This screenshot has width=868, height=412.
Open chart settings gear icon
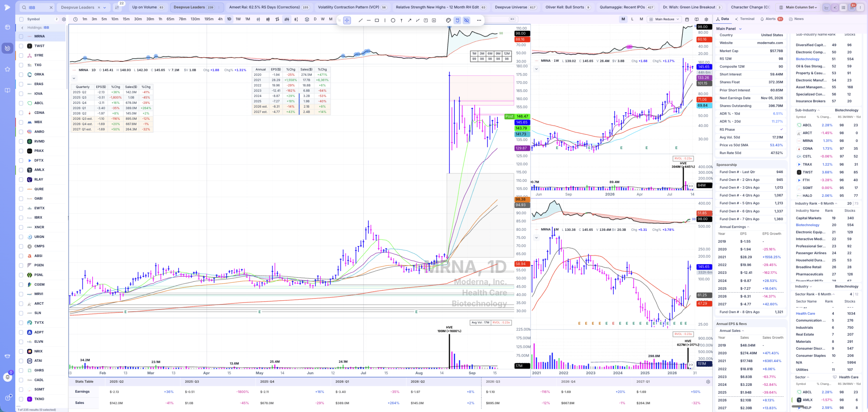pos(706,19)
